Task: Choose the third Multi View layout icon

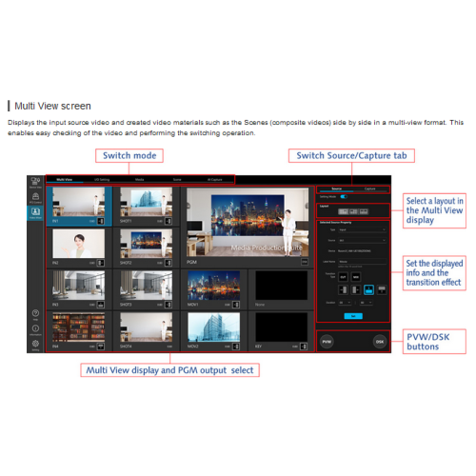Action: tap(364, 211)
